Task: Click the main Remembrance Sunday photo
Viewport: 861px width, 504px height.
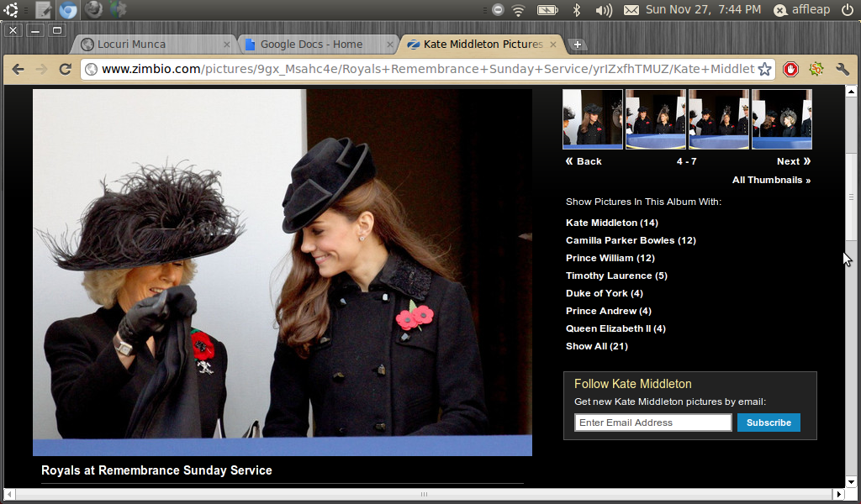Action: (x=283, y=272)
